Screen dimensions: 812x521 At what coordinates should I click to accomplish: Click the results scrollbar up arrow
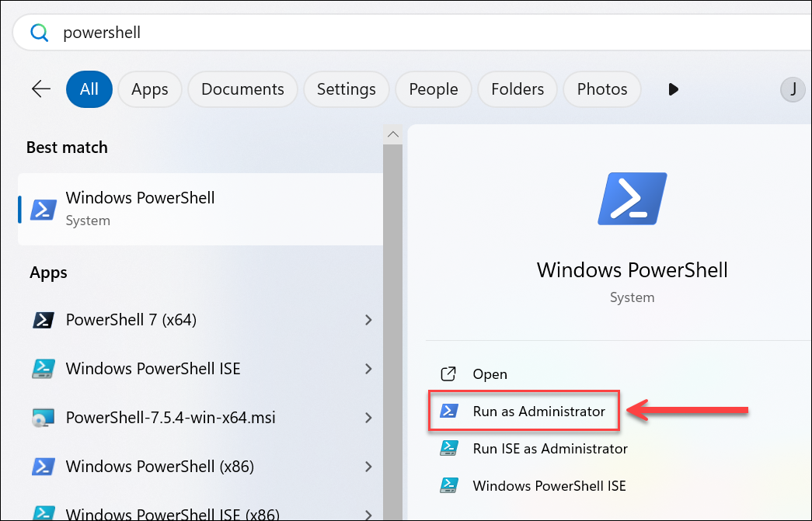click(x=393, y=134)
